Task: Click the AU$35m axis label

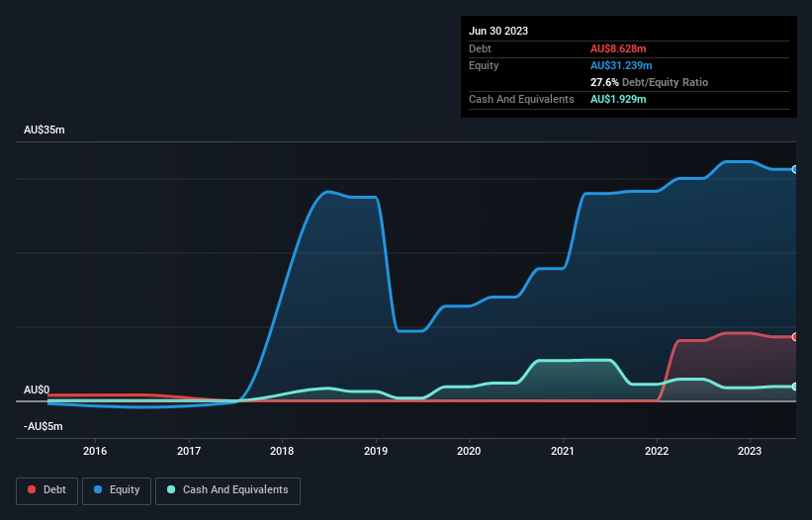Action: (45, 130)
